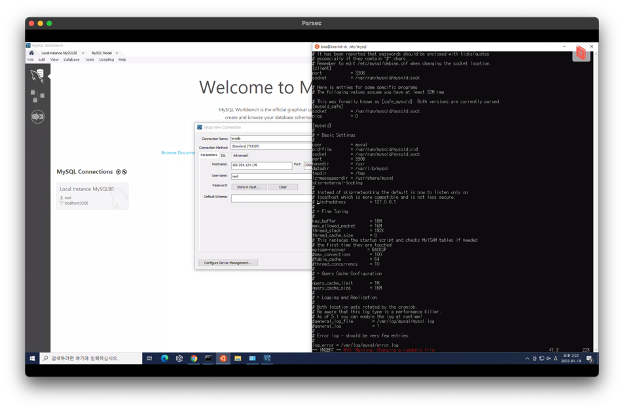Click the red macOS window close button
This screenshot has width=624, height=410.
point(31,23)
